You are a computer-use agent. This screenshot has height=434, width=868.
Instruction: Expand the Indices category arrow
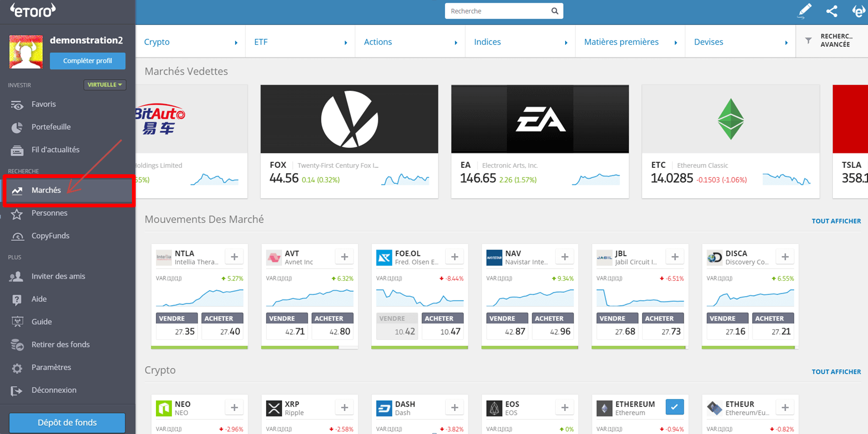click(x=566, y=43)
